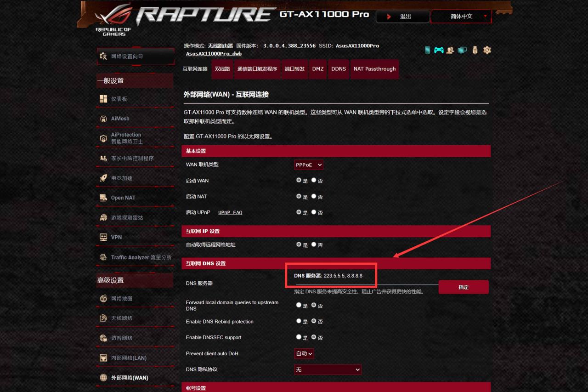Screen dimensions: 588x392
Task: Select 是 for 启动 UPnP
Action: 299,212
